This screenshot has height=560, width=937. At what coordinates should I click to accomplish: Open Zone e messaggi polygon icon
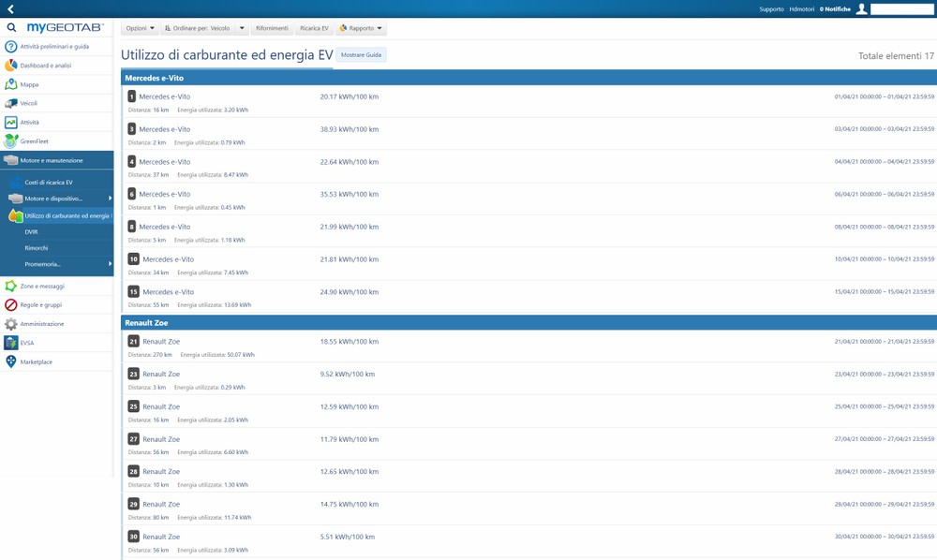click(10, 286)
